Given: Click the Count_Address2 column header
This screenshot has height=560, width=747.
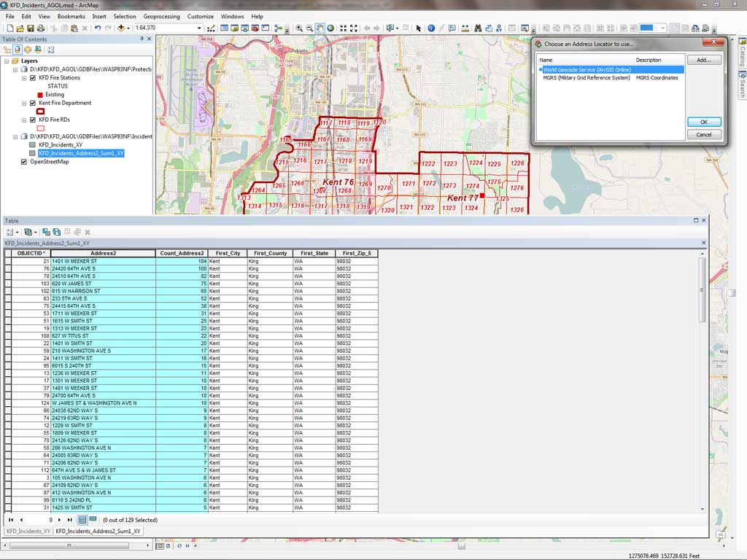Looking at the screenshot, I should pyautogui.click(x=182, y=253).
